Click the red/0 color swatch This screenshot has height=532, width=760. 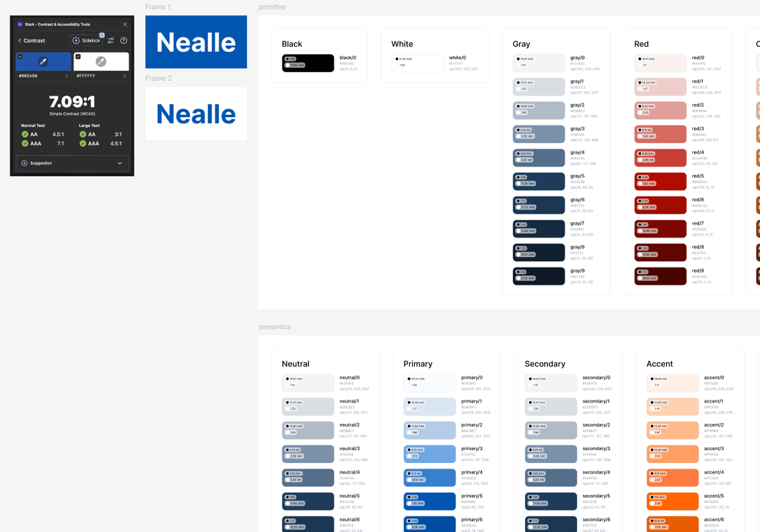[x=661, y=63]
